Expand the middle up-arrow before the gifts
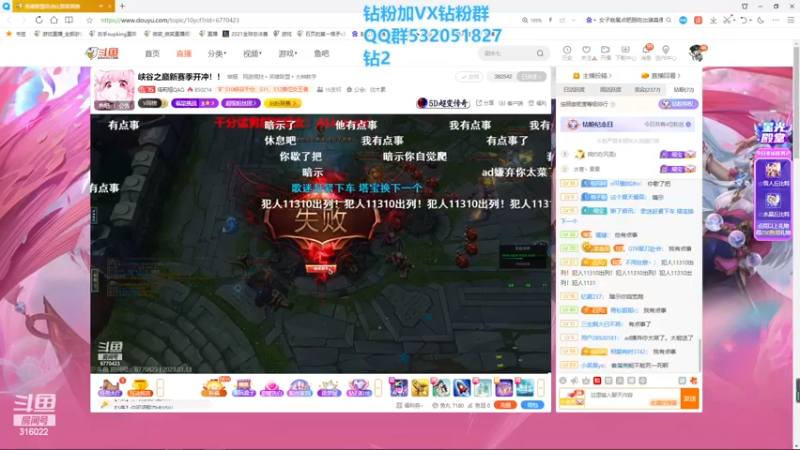This screenshot has width=800, height=450. coord(378,388)
